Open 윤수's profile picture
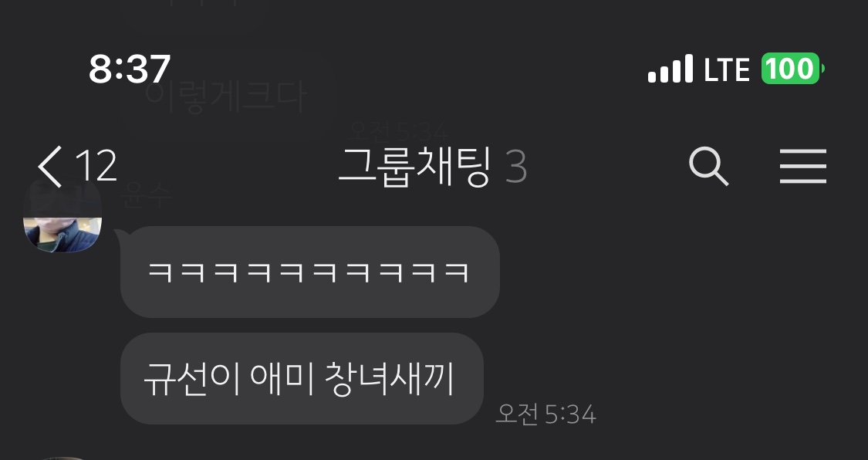The width and height of the screenshot is (868, 460). (62, 217)
